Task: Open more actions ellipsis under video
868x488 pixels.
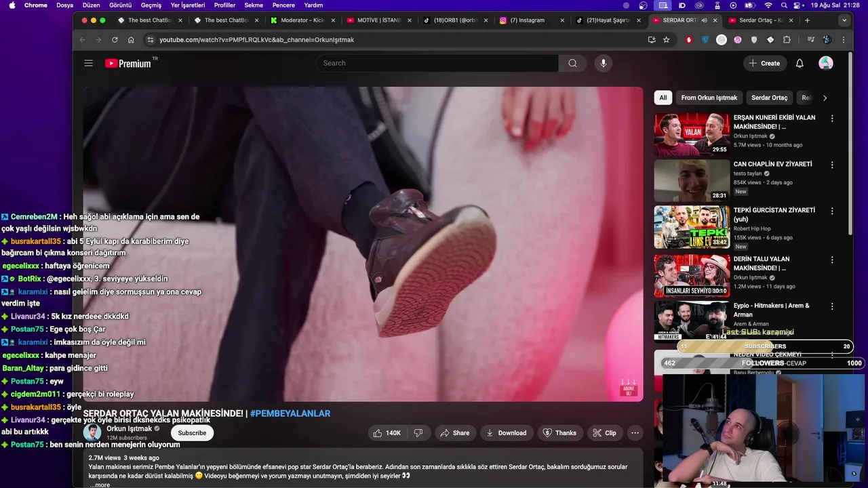Action: [x=635, y=432]
